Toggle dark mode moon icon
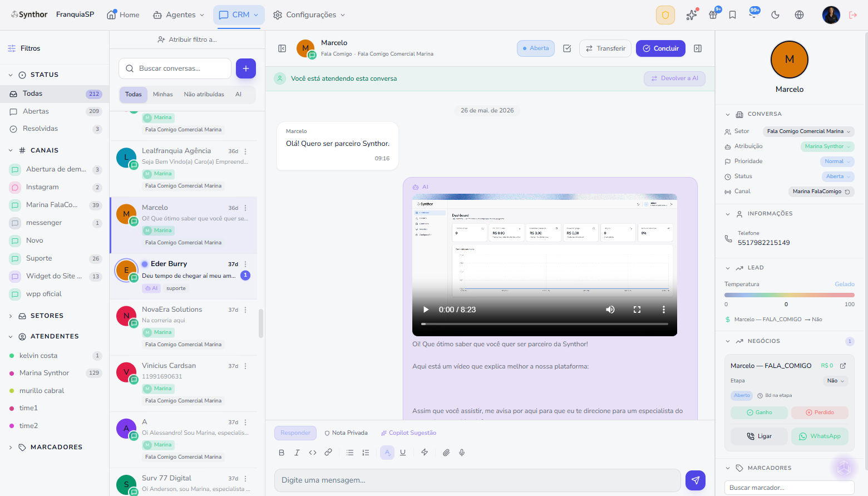Screen dimensions: 868x496 775,15
